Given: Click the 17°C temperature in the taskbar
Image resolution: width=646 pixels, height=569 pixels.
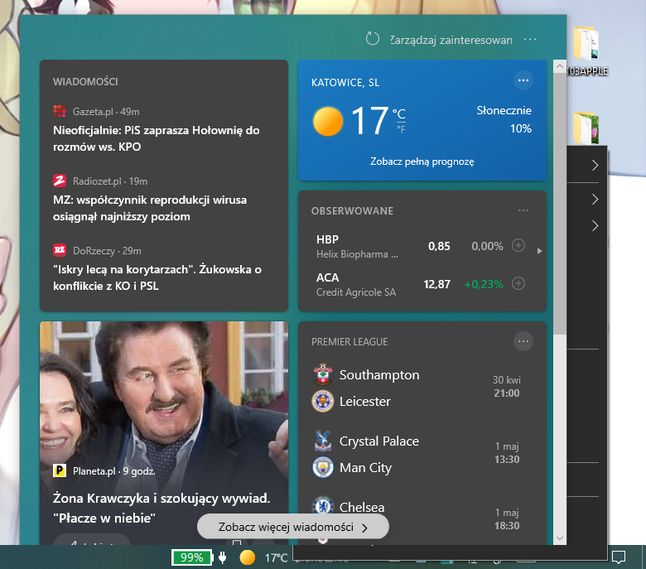Looking at the screenshot, I should tap(276, 558).
